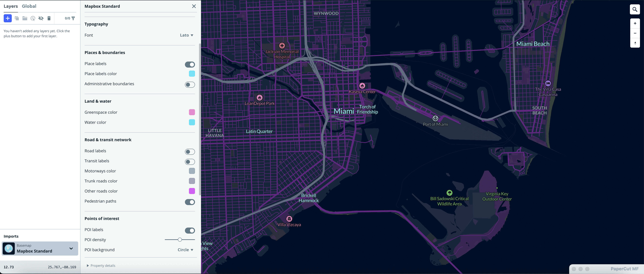Image resolution: width=644 pixels, height=274 pixels.
Task: Click the Greenspace color swatch
Action: (192, 112)
